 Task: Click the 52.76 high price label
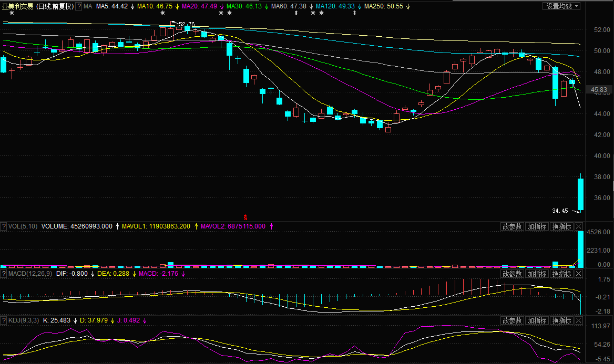click(x=187, y=24)
